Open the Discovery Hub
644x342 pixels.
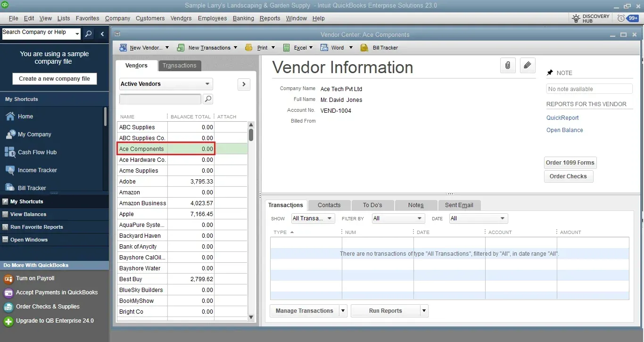point(591,18)
